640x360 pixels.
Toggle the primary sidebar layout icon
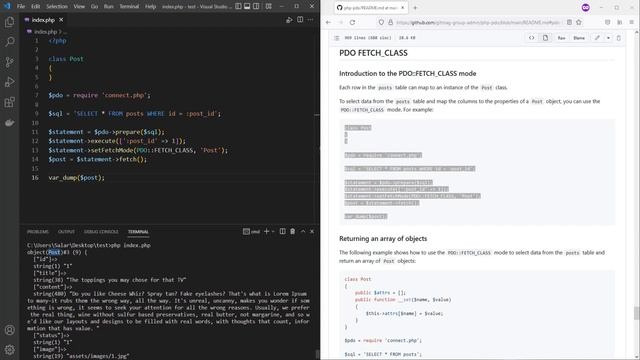[238, 6]
